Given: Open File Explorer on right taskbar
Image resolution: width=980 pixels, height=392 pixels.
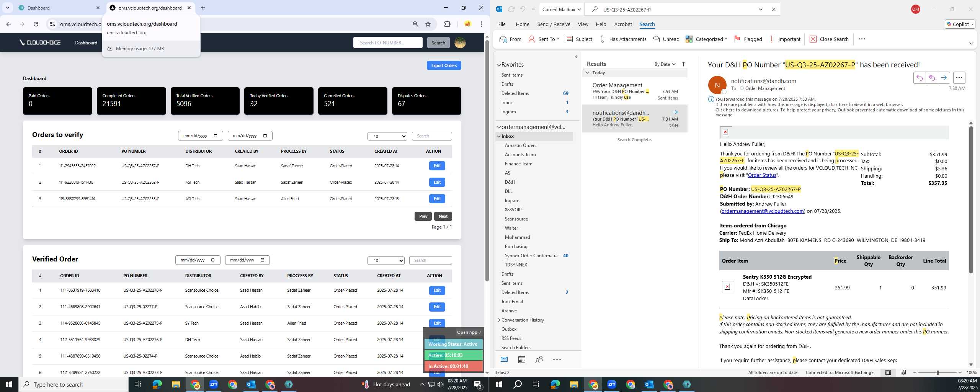Looking at the screenshot, I should point(574,384).
